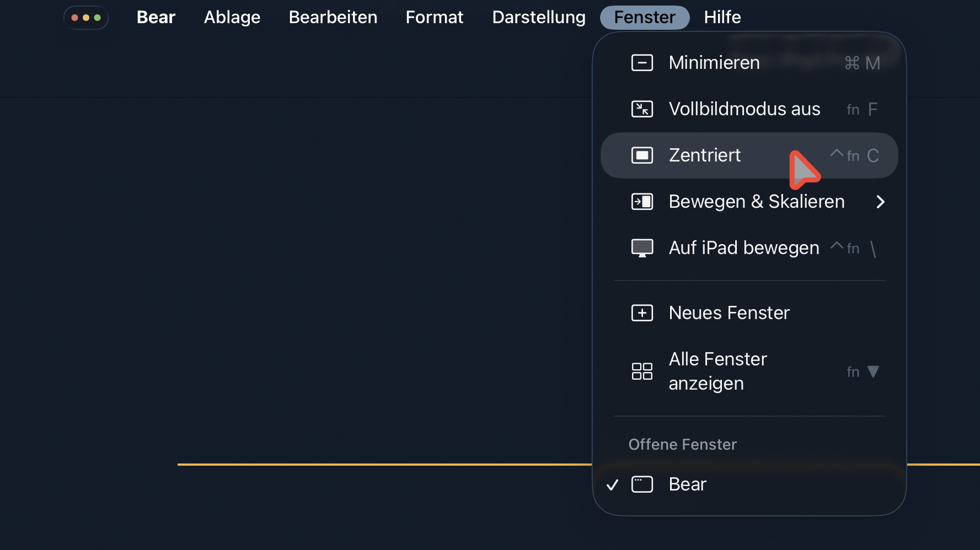Image resolution: width=980 pixels, height=550 pixels.
Task: Open the Format menu
Action: pyautogui.click(x=434, y=17)
